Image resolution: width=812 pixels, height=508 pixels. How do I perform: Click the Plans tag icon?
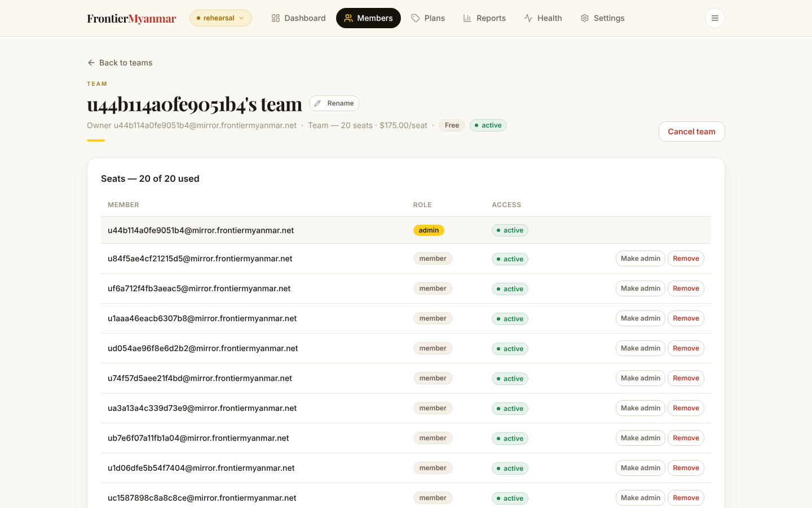[x=416, y=18]
